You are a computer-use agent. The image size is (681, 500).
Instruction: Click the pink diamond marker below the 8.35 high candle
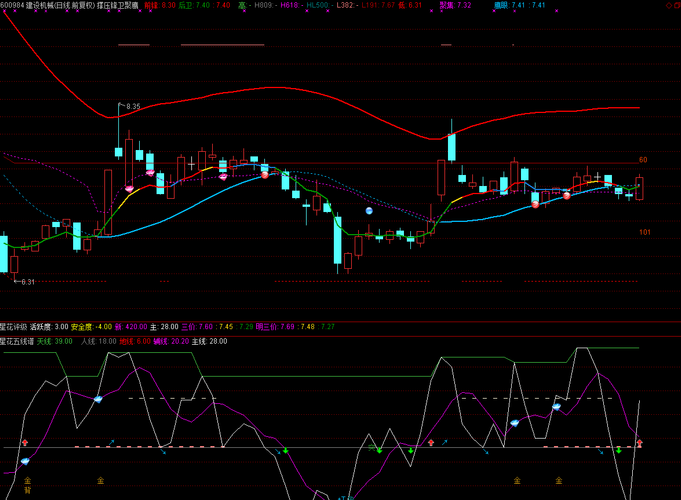[x=129, y=189]
